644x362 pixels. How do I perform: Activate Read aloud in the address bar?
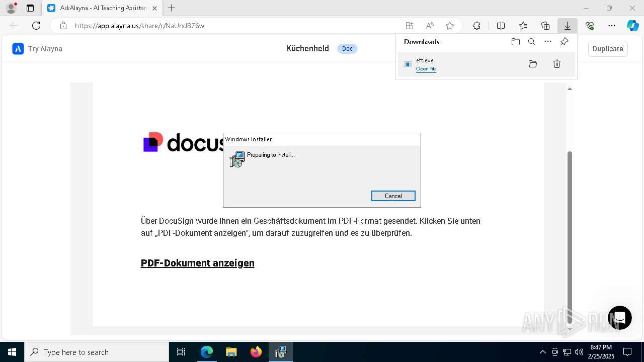coord(430,26)
